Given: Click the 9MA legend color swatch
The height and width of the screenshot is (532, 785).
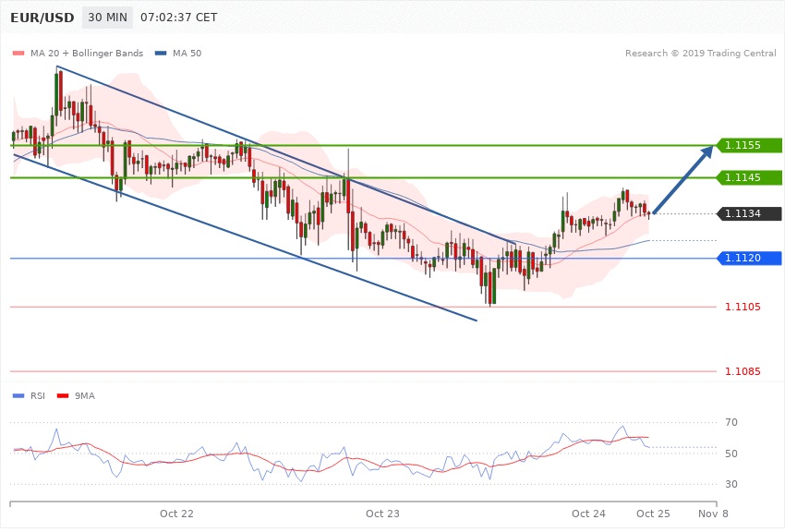Looking at the screenshot, I should click(63, 396).
